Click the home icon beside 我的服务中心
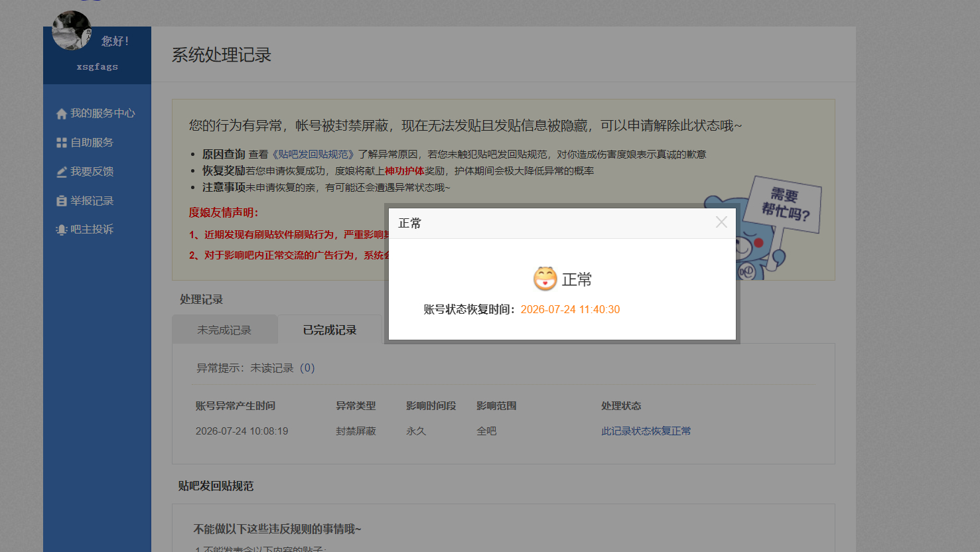 click(62, 113)
